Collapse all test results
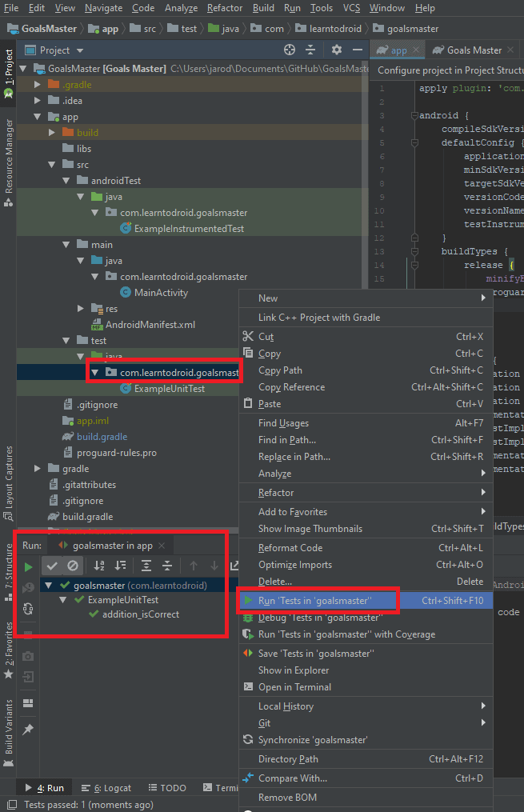 (x=167, y=566)
